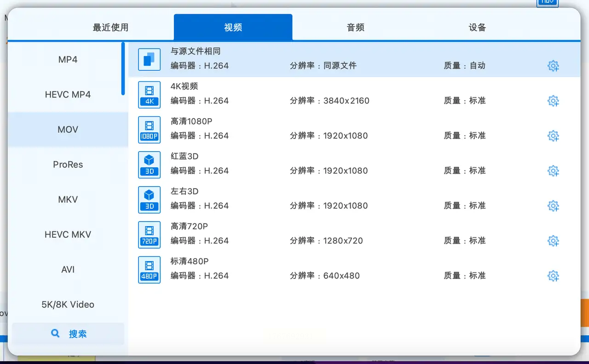The height and width of the screenshot is (364, 589).
Task: Choose ProRes from the format sidebar
Action: (68, 165)
